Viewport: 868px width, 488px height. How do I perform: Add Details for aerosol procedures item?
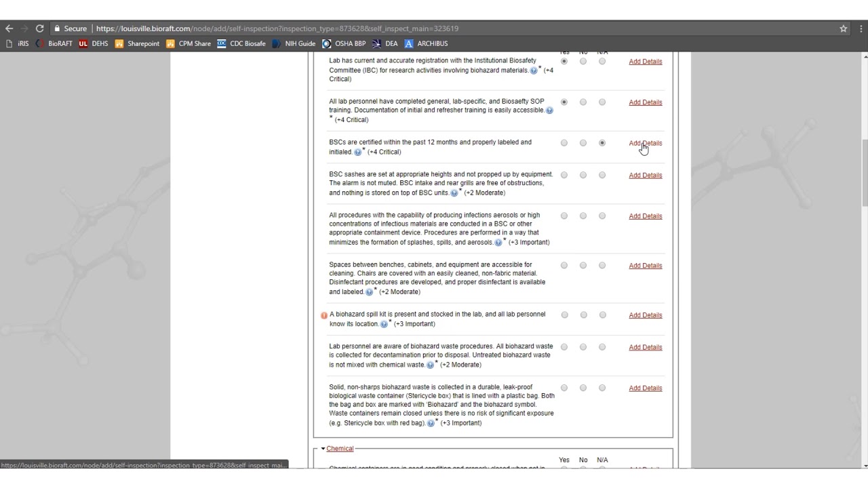[x=646, y=216]
